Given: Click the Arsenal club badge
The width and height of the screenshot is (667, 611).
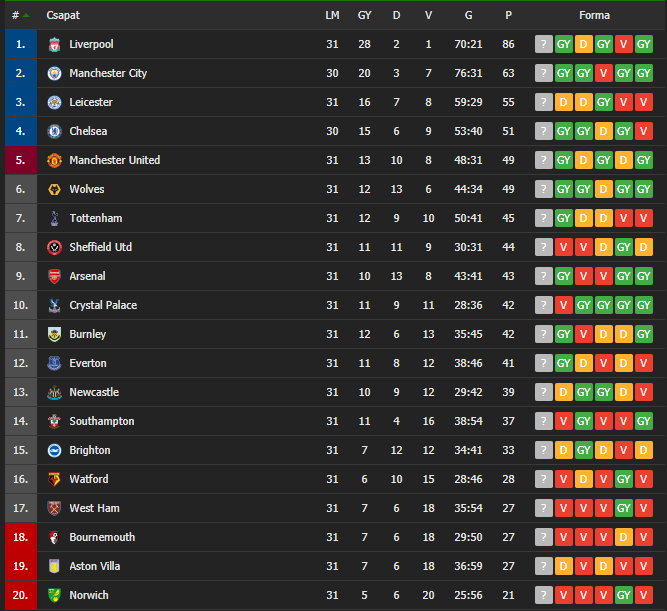Looking at the screenshot, I should click(x=54, y=276).
